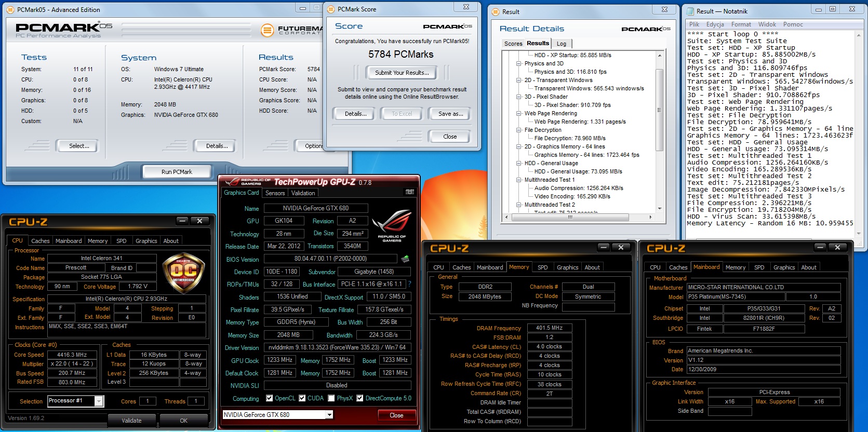868x432 pixels.
Task: Click the red Close button in GPU-Z
Action: pyautogui.click(x=396, y=415)
